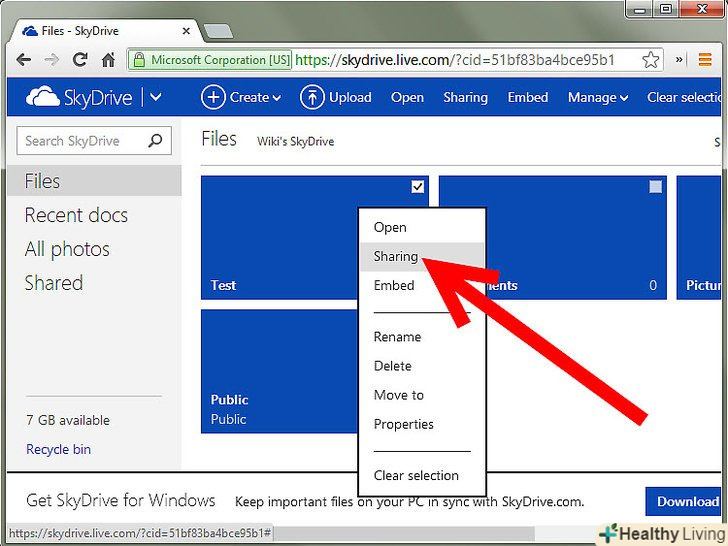Viewport: 728px width, 546px height.
Task: Click the browser Forward arrow
Action: tap(52, 60)
